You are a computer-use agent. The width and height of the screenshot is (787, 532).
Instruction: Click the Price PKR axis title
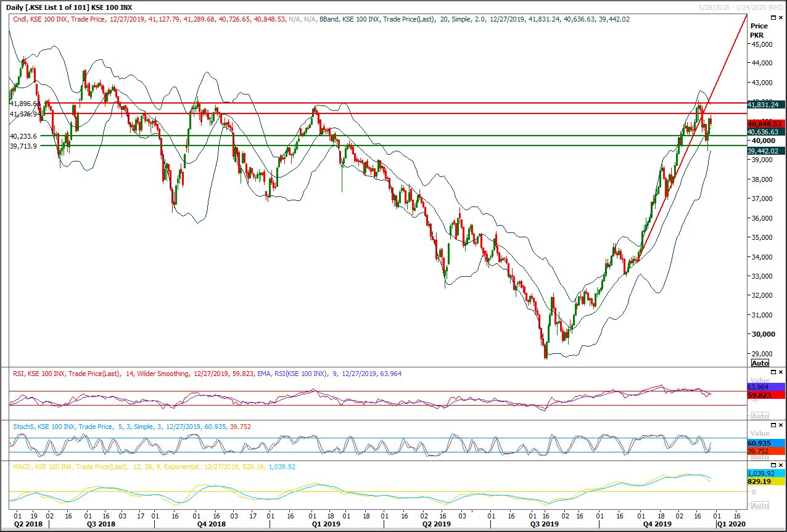click(x=759, y=31)
